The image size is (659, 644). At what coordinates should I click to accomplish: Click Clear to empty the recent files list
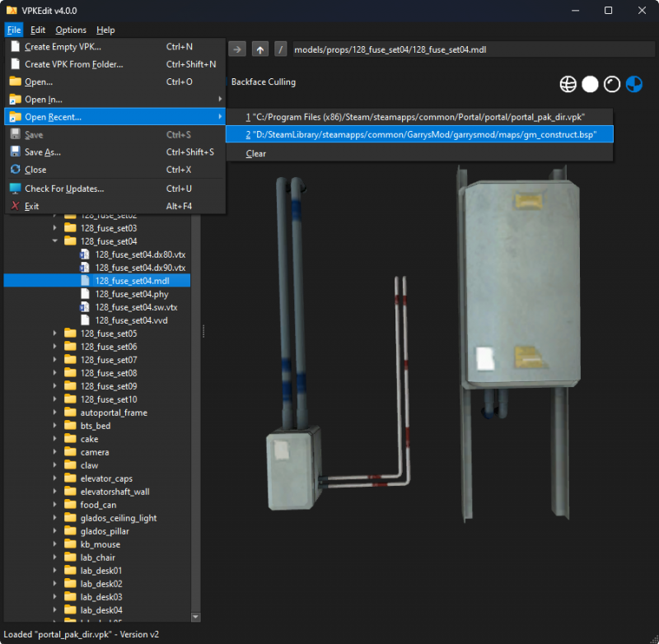pos(255,152)
